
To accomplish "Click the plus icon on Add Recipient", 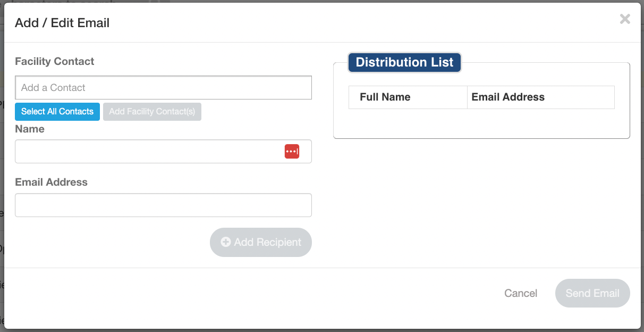I will click(226, 242).
